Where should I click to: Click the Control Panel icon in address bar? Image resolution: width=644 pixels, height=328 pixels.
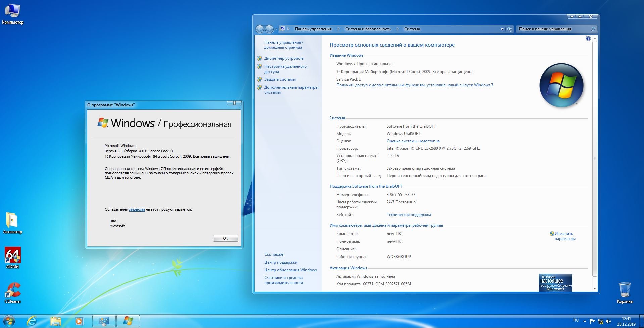(x=282, y=29)
